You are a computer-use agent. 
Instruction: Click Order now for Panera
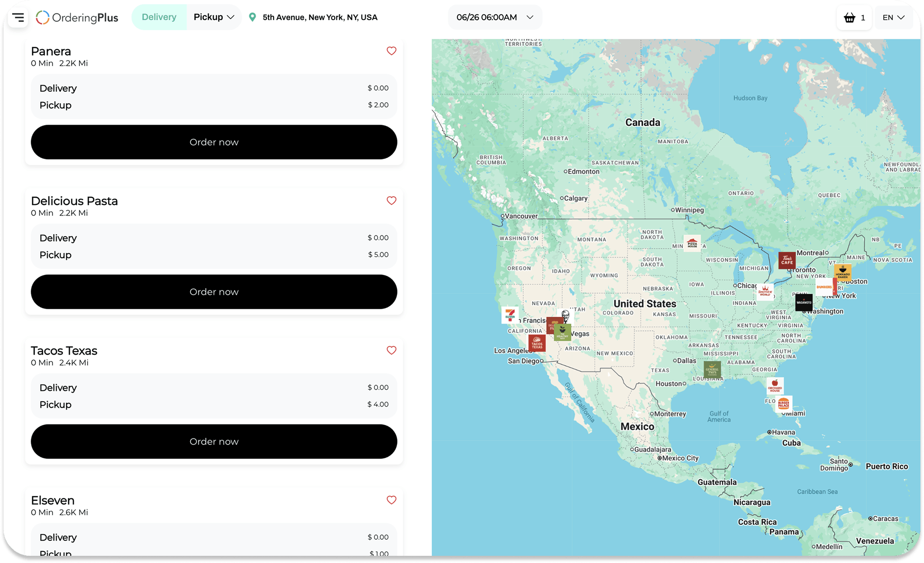(214, 142)
